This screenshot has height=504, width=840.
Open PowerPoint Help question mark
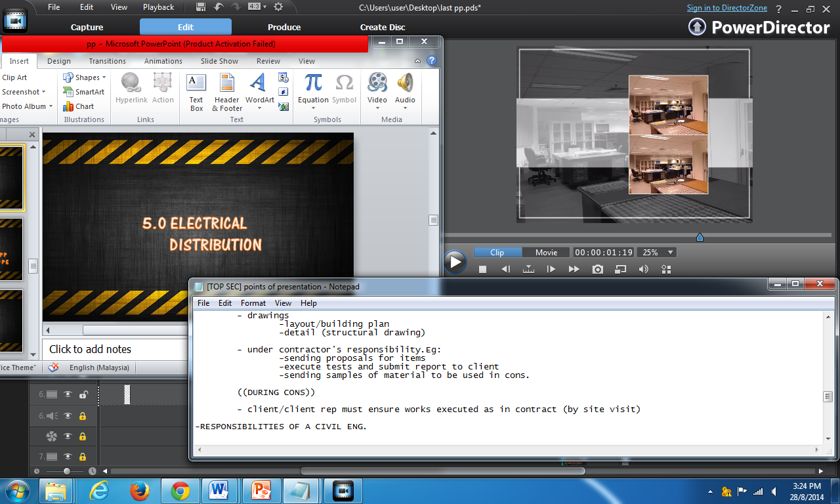[x=432, y=61]
